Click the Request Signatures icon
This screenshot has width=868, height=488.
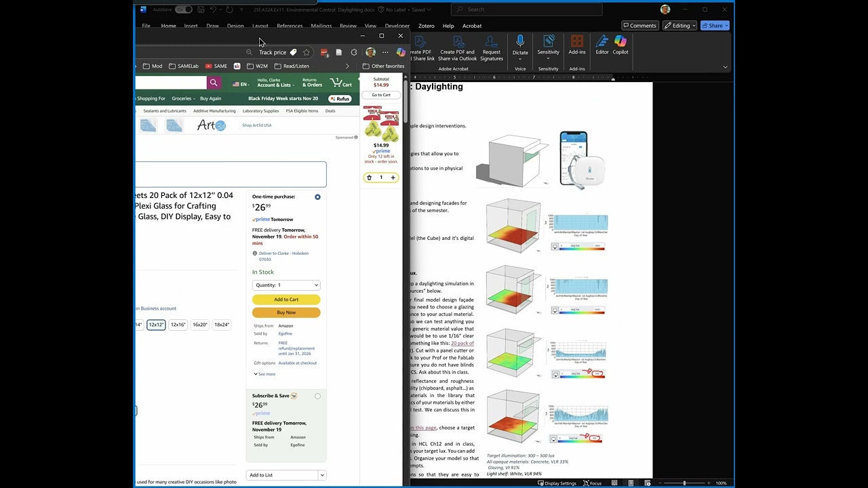click(492, 48)
